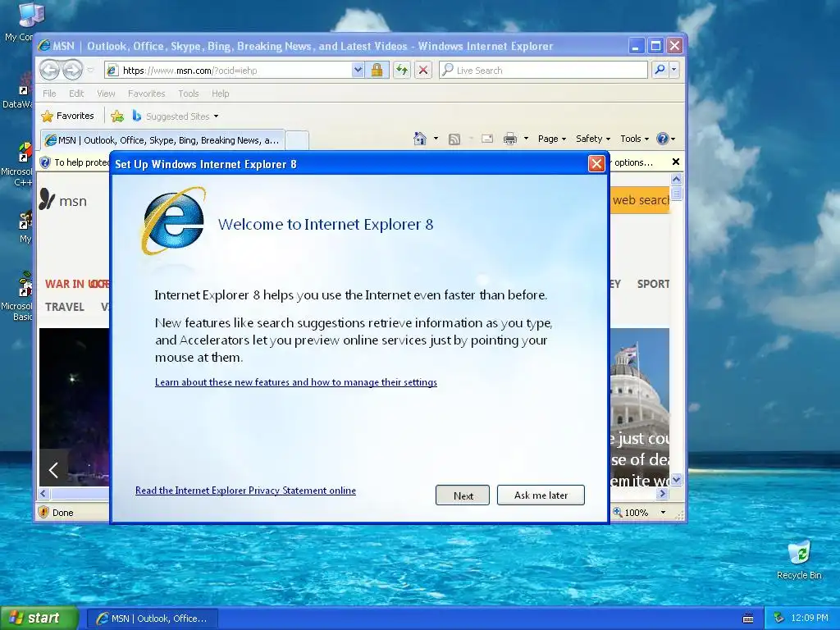Open Print options dropdown arrow
Image resolution: width=840 pixels, height=630 pixels.
click(x=526, y=139)
